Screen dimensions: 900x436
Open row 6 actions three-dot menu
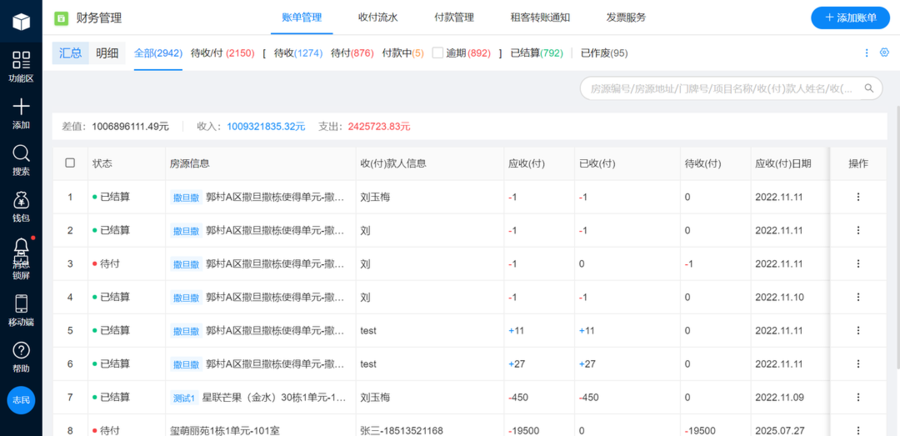coord(858,364)
